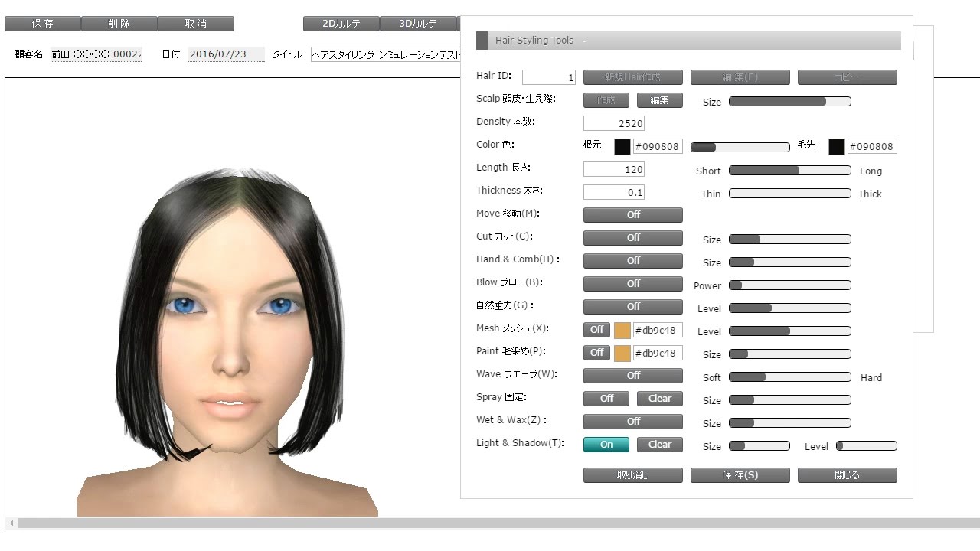
Task: Pick the tip hair color swatch
Action: tap(836, 146)
